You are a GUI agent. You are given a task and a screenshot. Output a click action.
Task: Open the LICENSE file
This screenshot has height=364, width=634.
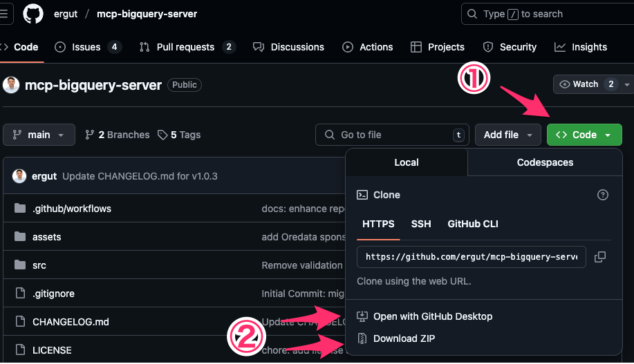[x=52, y=350]
